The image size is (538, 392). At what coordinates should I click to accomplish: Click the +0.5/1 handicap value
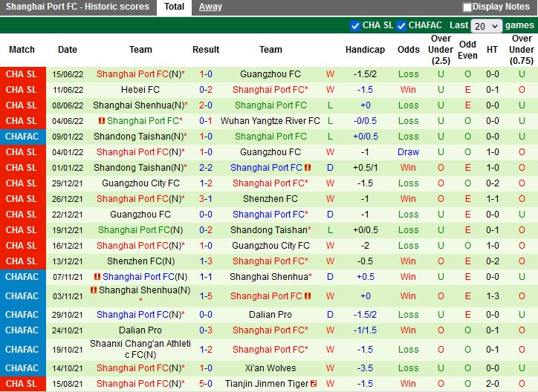[365, 168]
